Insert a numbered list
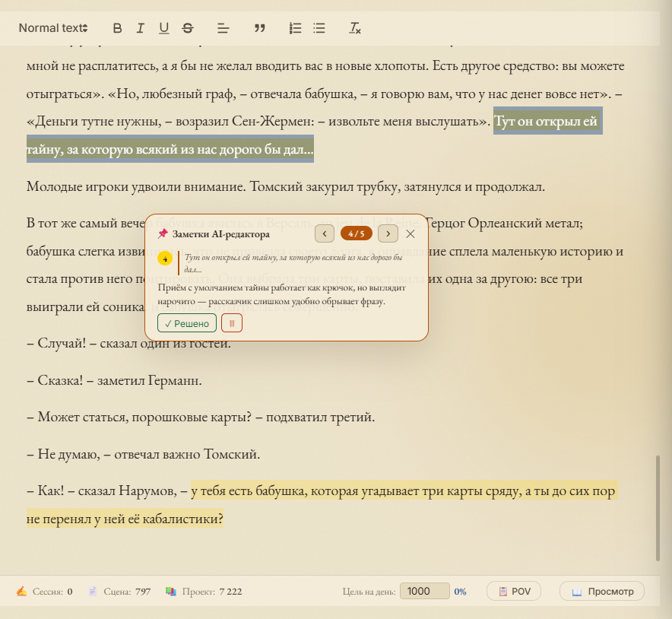672x619 pixels. click(x=295, y=28)
